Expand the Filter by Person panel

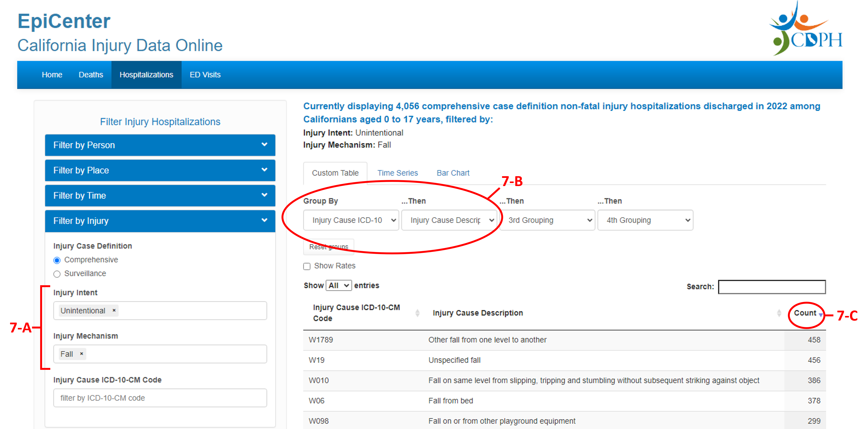[x=160, y=145]
